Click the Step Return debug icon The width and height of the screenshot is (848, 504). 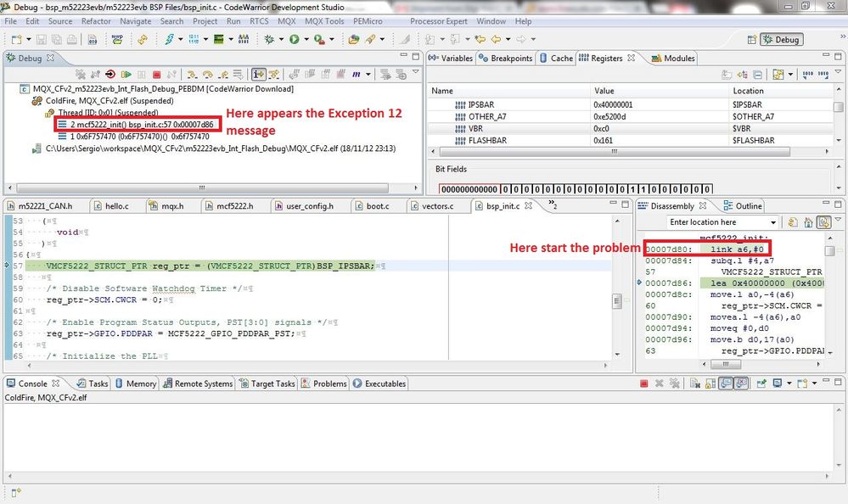[222, 74]
